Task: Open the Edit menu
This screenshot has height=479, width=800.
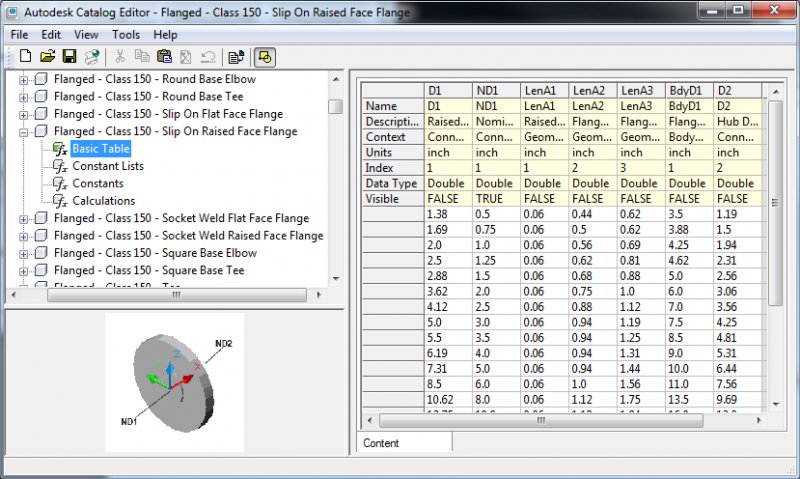Action: click(x=51, y=35)
